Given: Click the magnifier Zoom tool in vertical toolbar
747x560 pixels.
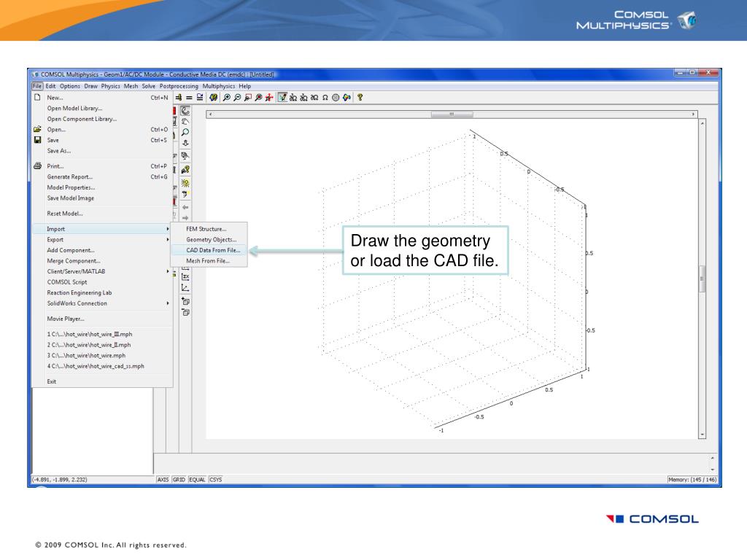Looking at the screenshot, I should (185, 133).
